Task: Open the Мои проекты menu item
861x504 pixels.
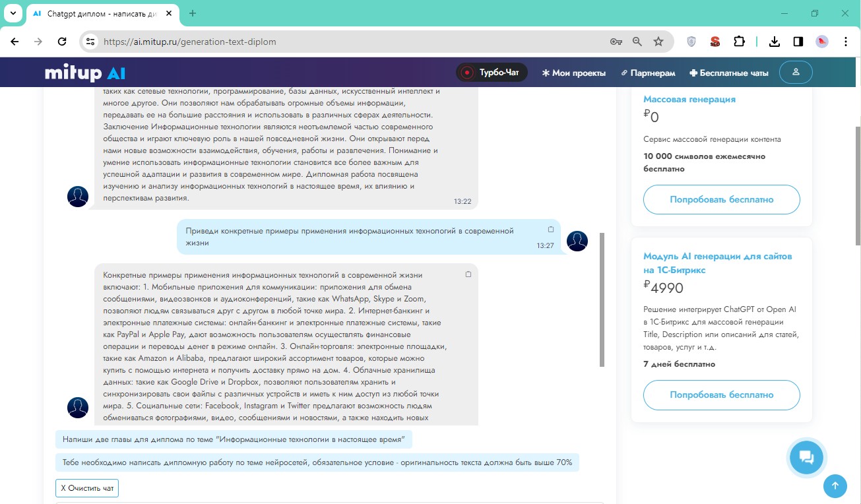Action: pos(573,73)
